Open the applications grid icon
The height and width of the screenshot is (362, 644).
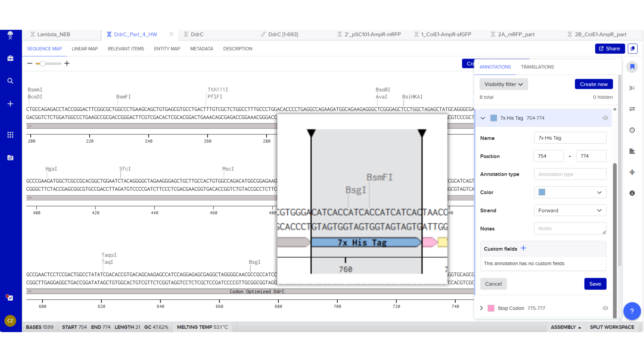tap(10, 135)
